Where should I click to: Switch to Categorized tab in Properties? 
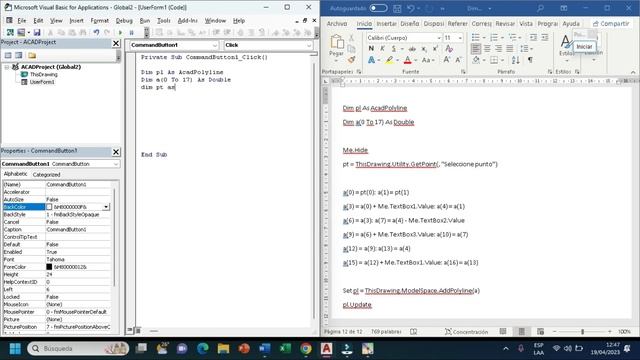47,174
